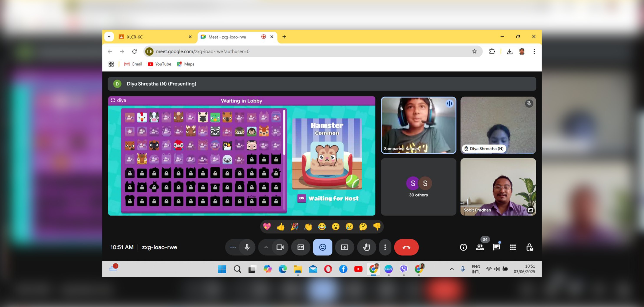The width and height of the screenshot is (644, 307).
Task: Open meeting details info icon
Action: point(463,247)
